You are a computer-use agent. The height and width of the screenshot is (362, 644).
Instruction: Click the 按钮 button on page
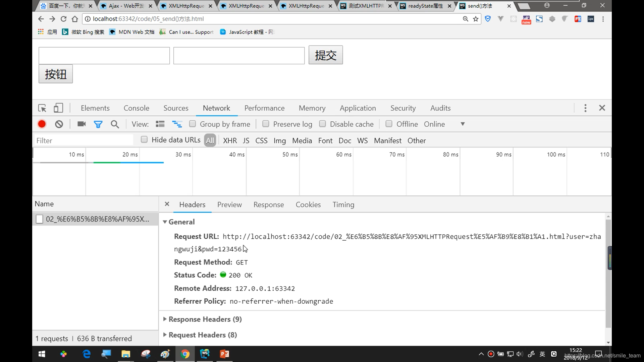tap(56, 74)
